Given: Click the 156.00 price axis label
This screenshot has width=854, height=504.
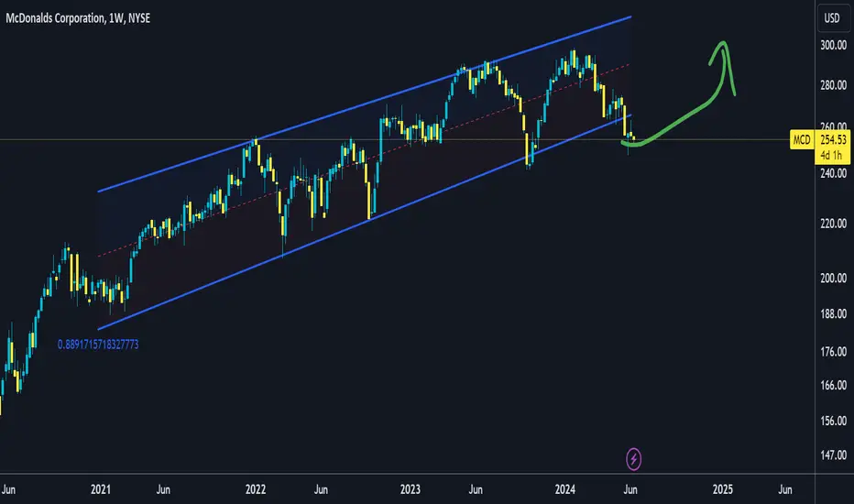Looking at the screenshot, I should tap(833, 422).
